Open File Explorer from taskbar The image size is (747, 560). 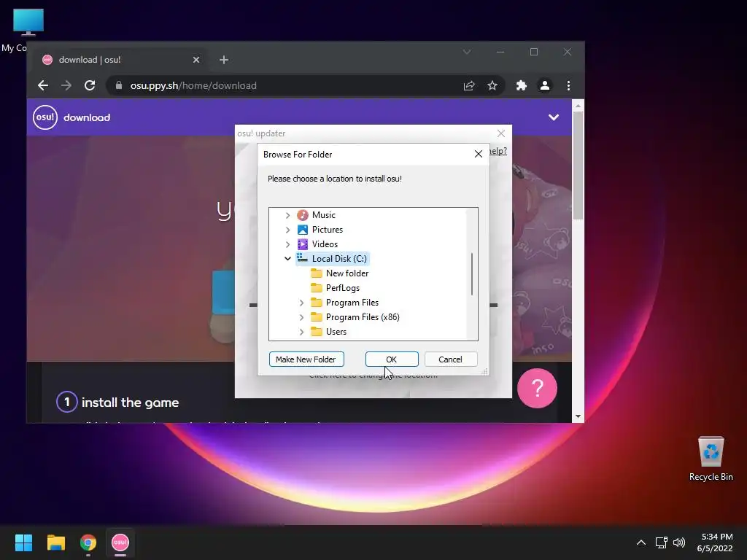tap(55, 542)
